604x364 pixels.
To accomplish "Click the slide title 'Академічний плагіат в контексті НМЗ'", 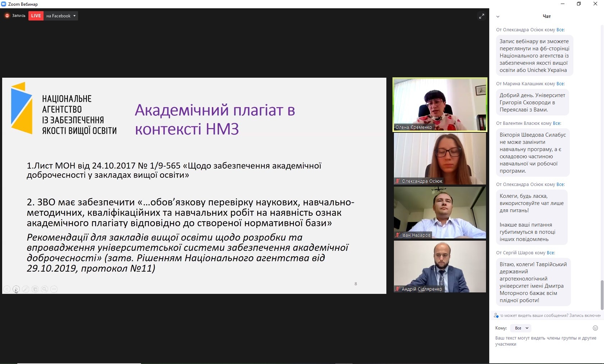I will click(215, 119).
